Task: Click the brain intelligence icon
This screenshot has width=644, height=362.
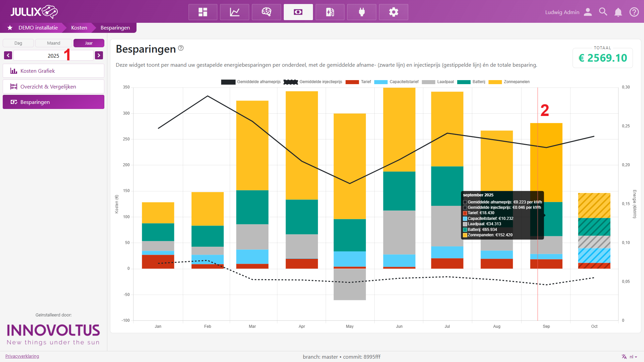Action: click(266, 12)
